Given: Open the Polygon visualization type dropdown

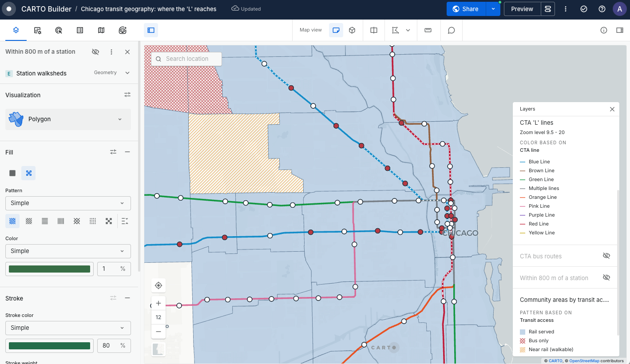Looking at the screenshot, I should pos(68,119).
